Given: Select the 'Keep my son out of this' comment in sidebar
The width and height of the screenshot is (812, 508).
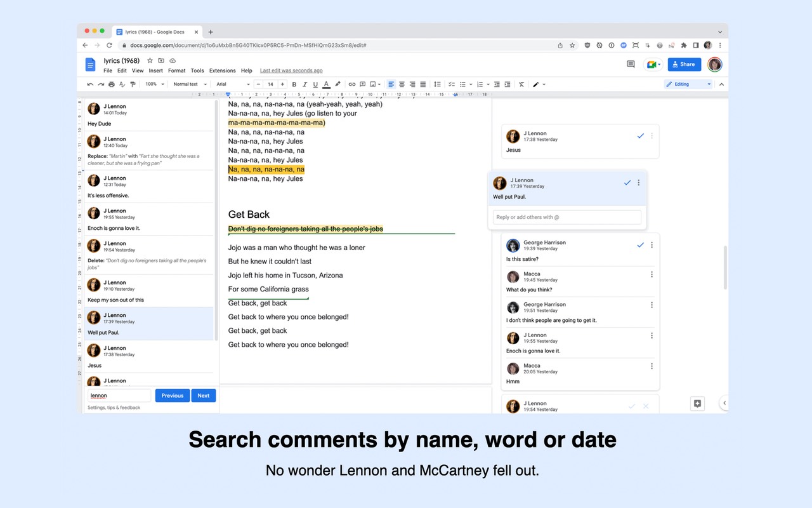Looking at the screenshot, I should tap(149, 291).
